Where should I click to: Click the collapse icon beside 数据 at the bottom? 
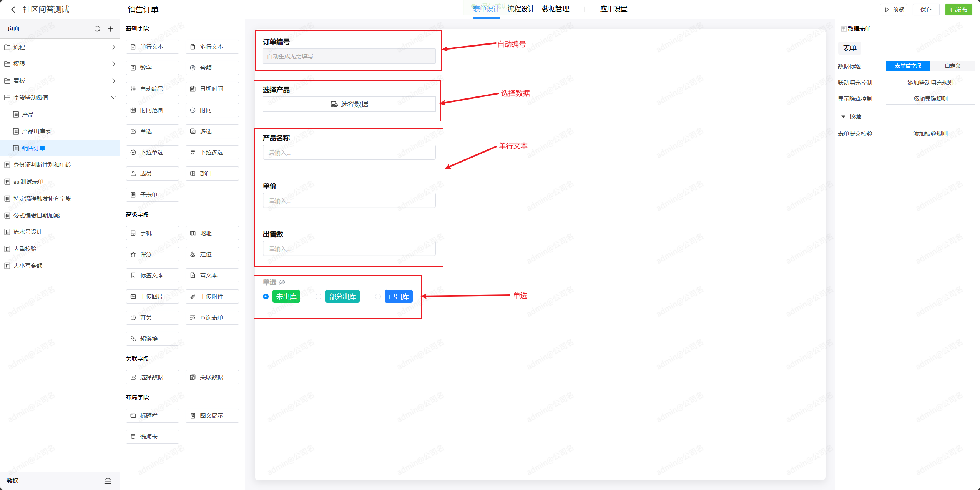(108, 481)
